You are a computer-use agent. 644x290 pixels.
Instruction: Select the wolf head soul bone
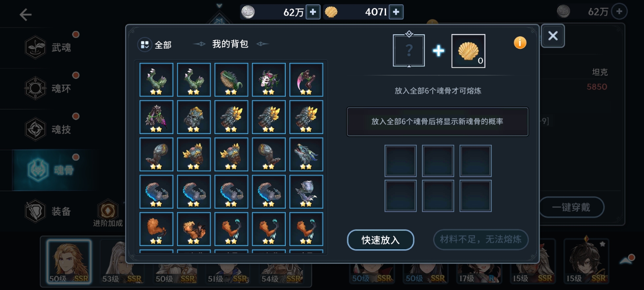(306, 155)
